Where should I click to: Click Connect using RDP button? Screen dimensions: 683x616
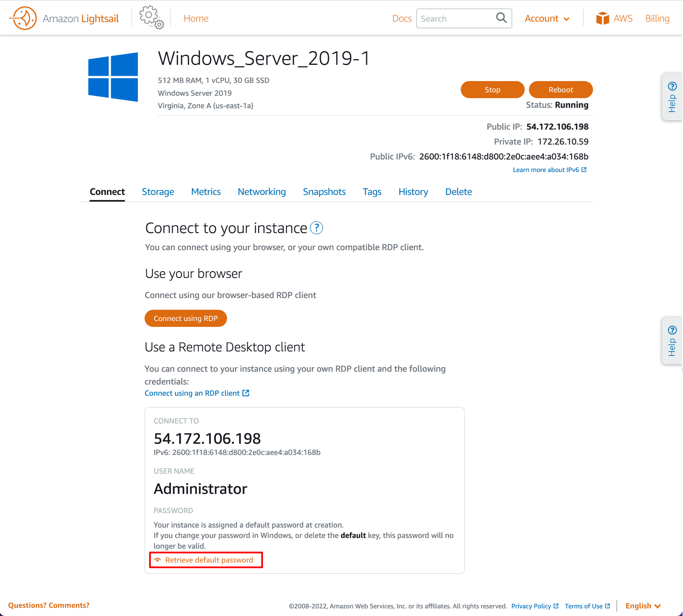186,318
